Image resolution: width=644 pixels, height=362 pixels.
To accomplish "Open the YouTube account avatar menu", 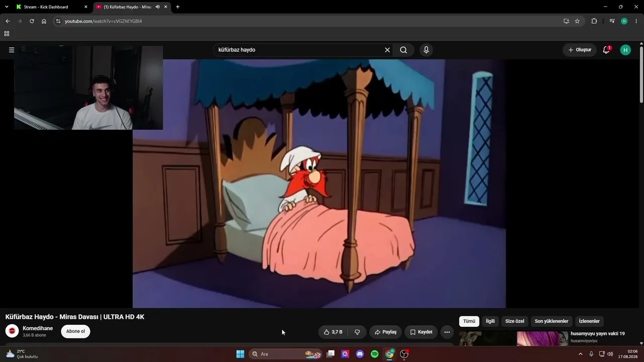I will (x=625, y=50).
